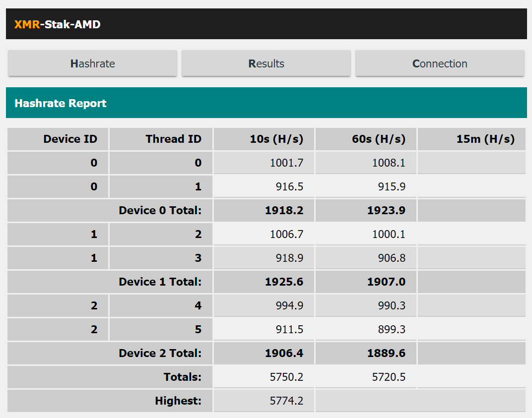The image size is (532, 418).
Task: Select the 1925.6 total value
Action: tap(284, 282)
